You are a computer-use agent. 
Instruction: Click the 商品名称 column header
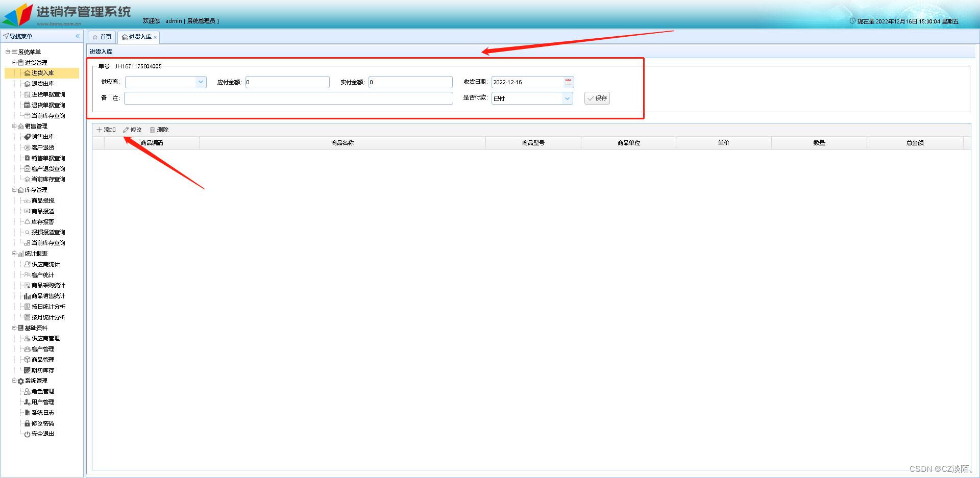point(342,143)
